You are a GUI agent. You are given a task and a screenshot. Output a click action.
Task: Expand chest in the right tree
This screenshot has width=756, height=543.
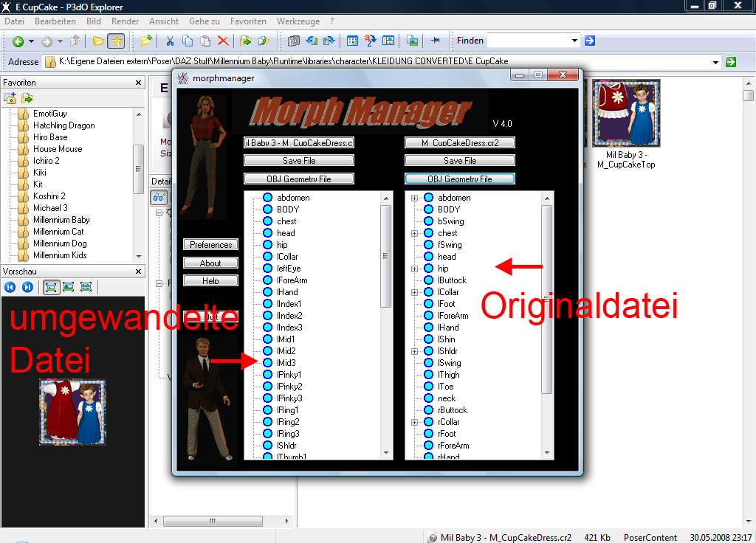414,234
